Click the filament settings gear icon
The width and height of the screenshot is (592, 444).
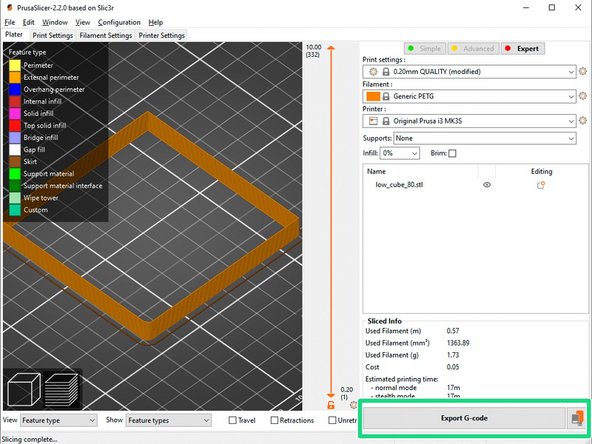[x=583, y=96]
